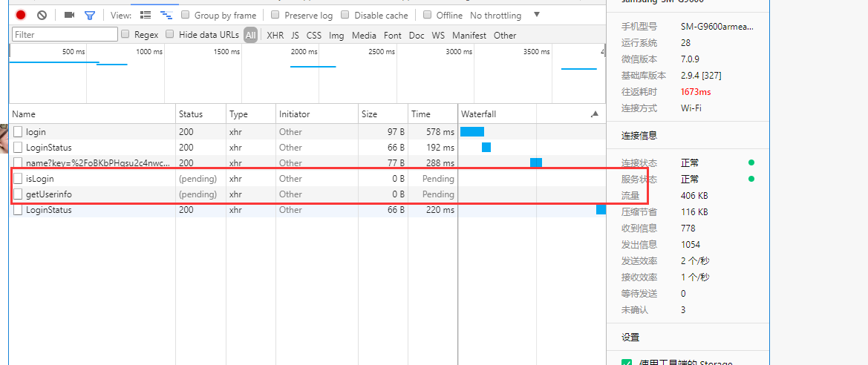Switch to large request rows view icon
The height and width of the screenshot is (365, 868).
(146, 15)
